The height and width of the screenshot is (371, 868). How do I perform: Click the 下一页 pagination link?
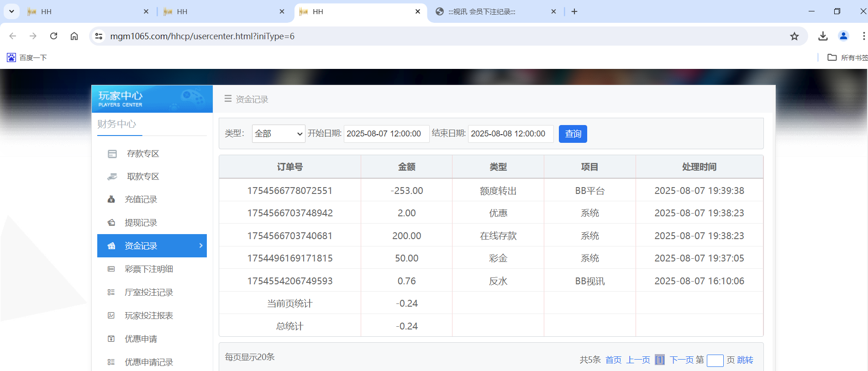681,360
